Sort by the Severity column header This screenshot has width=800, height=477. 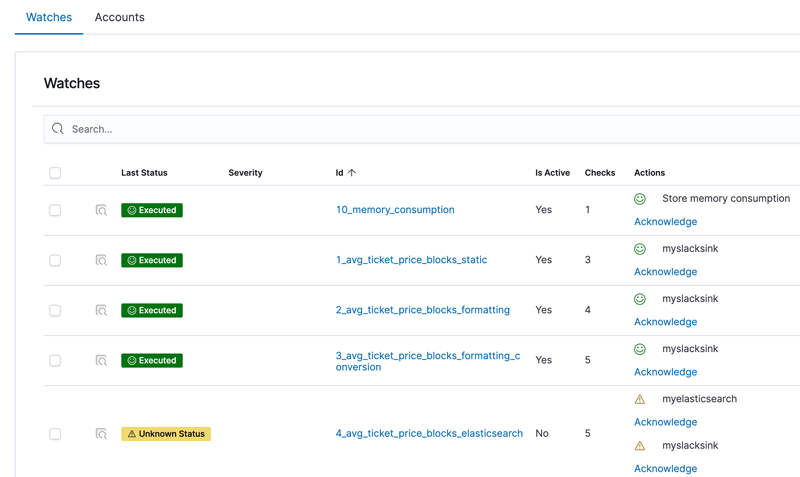click(x=245, y=173)
